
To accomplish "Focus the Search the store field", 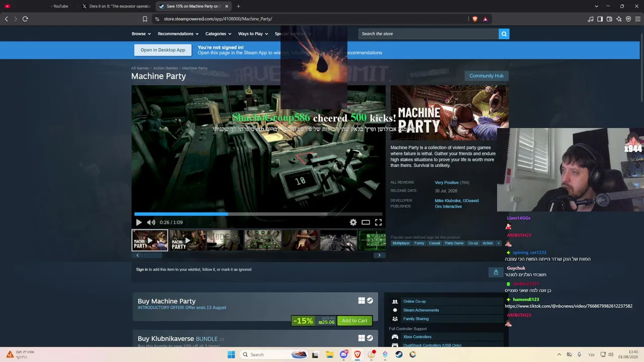I will [x=428, y=34].
